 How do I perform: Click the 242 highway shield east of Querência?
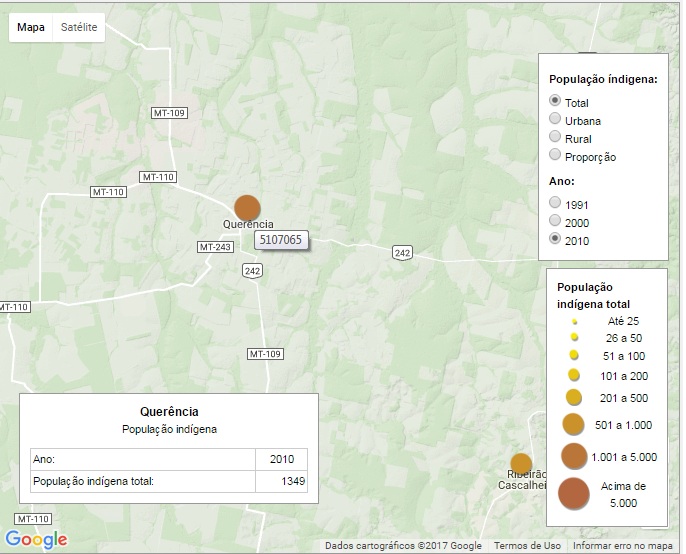point(402,253)
